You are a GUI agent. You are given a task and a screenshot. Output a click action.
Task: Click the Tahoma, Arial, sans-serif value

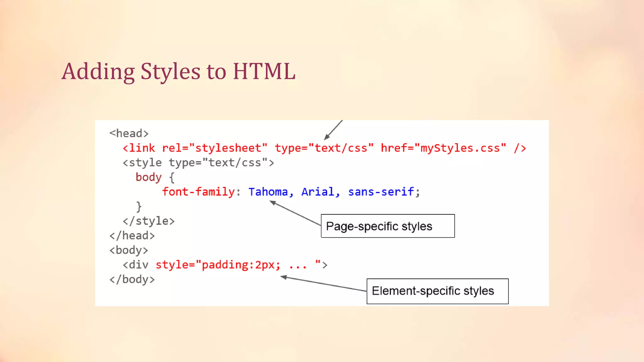(331, 192)
